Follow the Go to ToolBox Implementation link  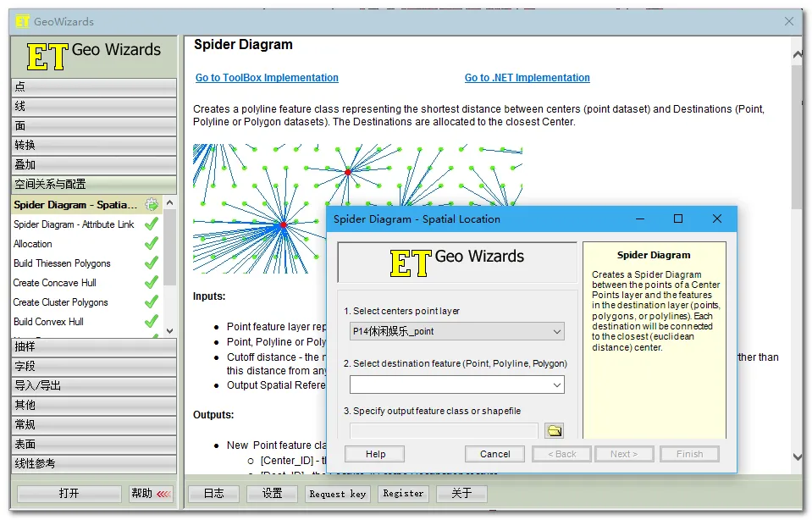pos(267,78)
